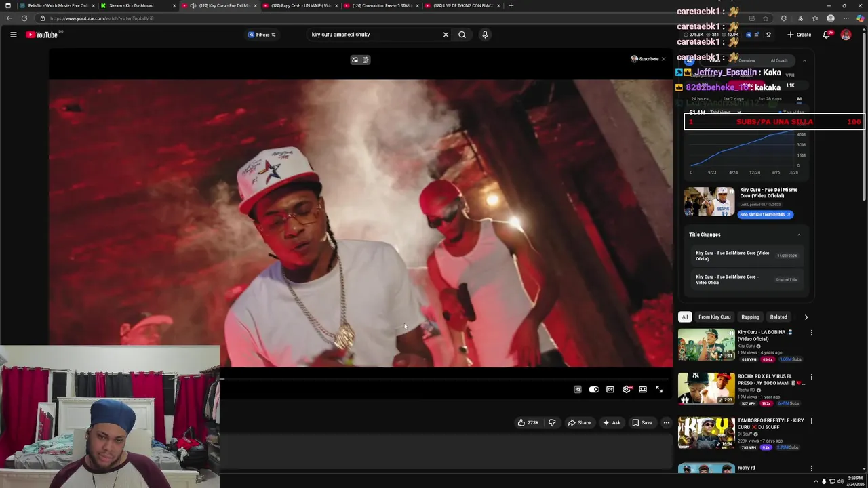Go to YouTube home via logo
This screenshot has height=488, width=868.
[42, 35]
